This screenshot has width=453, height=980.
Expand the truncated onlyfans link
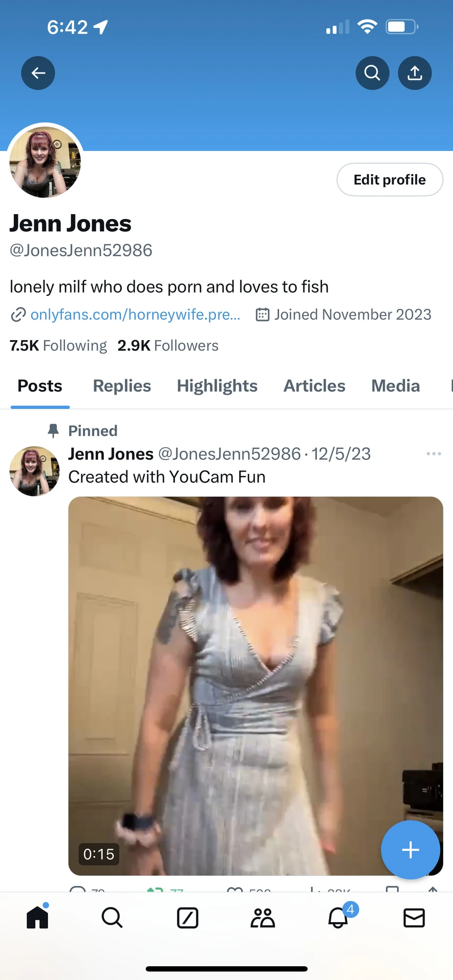click(x=135, y=315)
